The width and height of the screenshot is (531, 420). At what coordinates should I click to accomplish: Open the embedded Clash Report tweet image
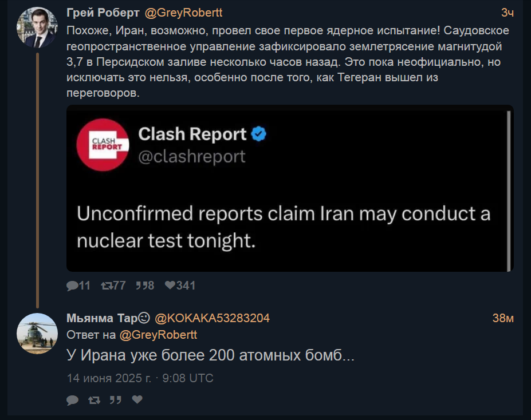click(290, 188)
